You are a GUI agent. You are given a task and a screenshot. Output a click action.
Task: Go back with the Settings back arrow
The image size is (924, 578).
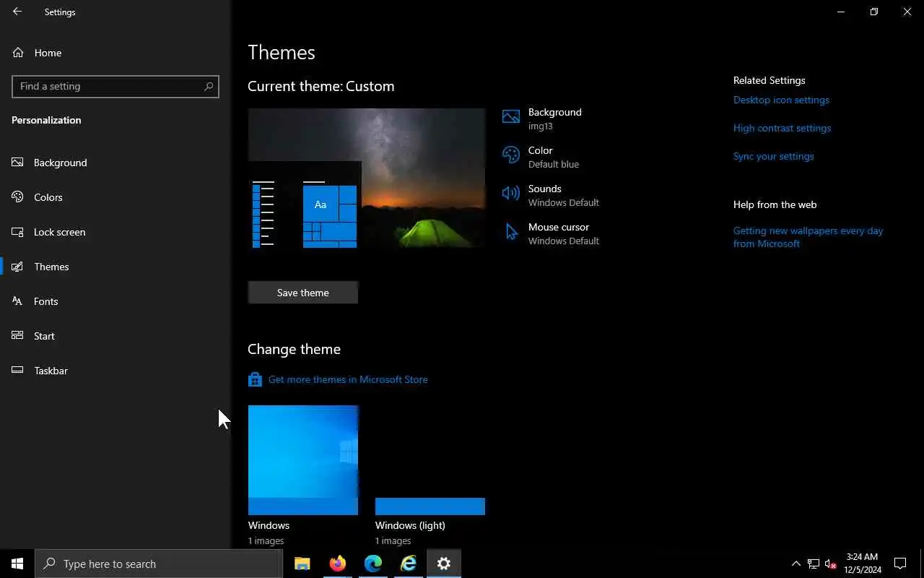tap(17, 12)
